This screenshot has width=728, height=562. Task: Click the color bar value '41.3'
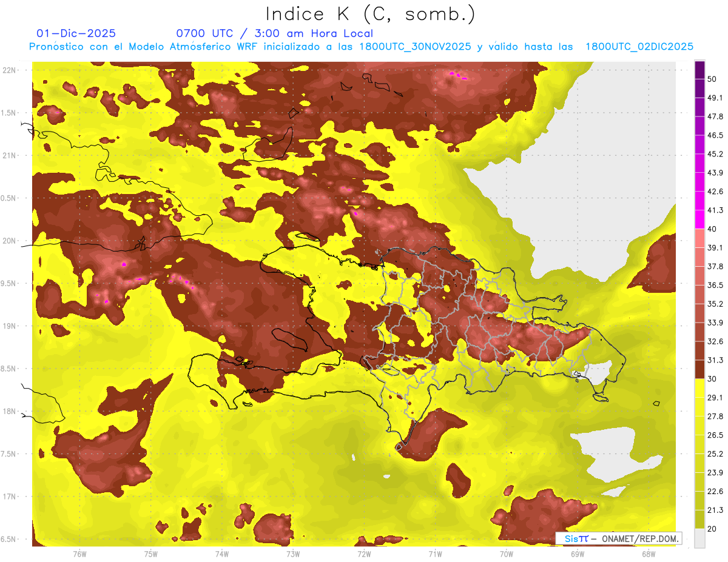(x=715, y=210)
